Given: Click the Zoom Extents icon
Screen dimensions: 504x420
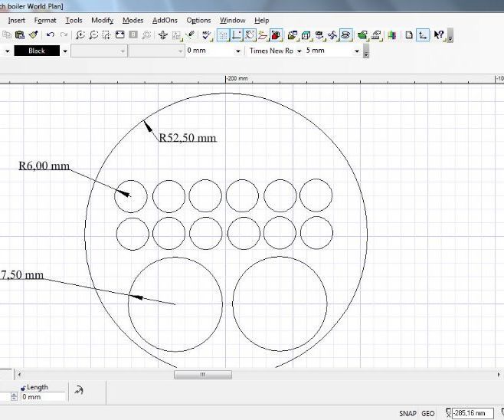Looking at the screenshot, I should point(120,34).
